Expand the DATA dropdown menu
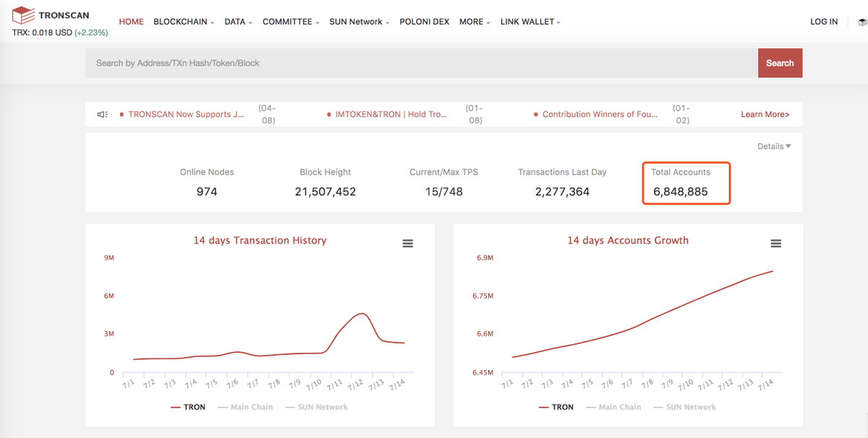The height and width of the screenshot is (438, 868). point(238,22)
